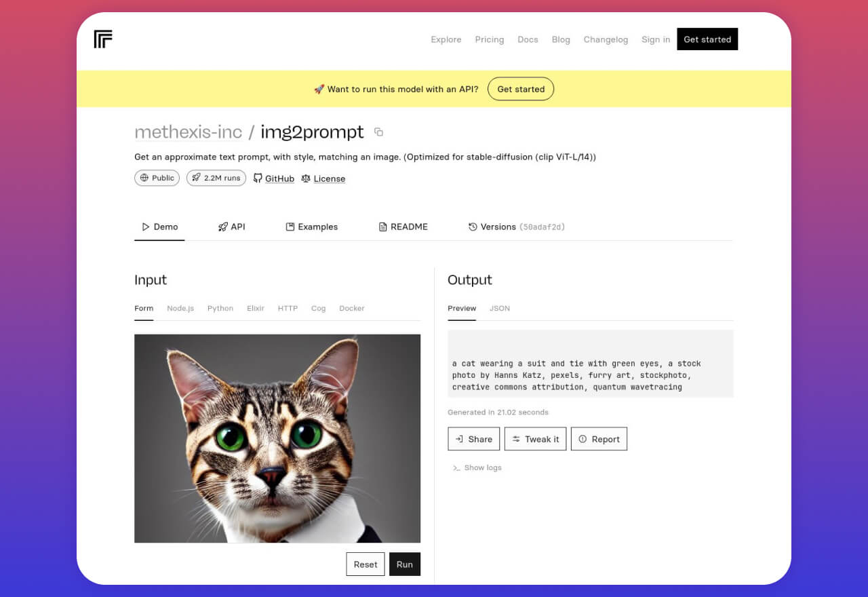Select the Python input tab
The height and width of the screenshot is (597, 868).
click(x=220, y=308)
